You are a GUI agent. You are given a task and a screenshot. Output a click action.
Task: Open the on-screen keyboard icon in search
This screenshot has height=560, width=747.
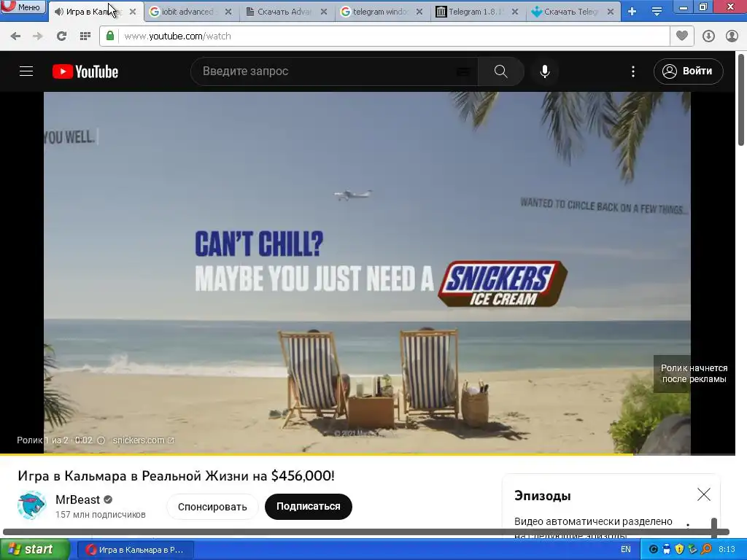463,71
